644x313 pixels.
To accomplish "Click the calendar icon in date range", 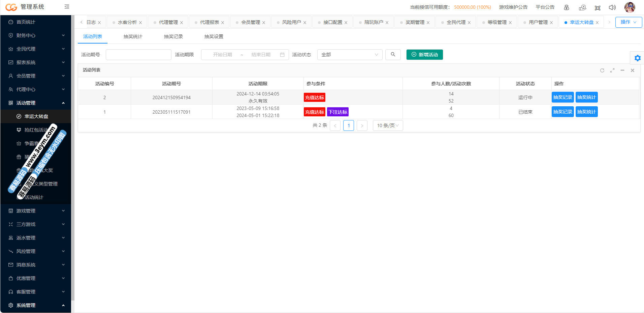I will point(282,55).
